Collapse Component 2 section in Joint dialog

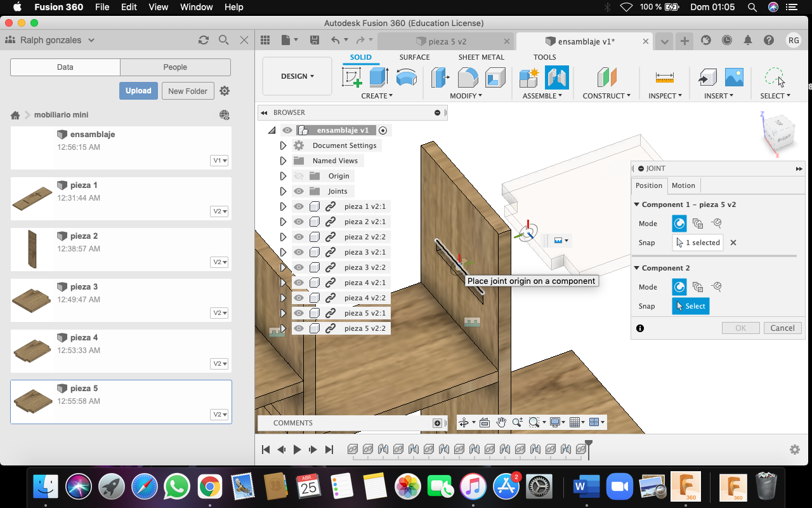pyautogui.click(x=637, y=268)
